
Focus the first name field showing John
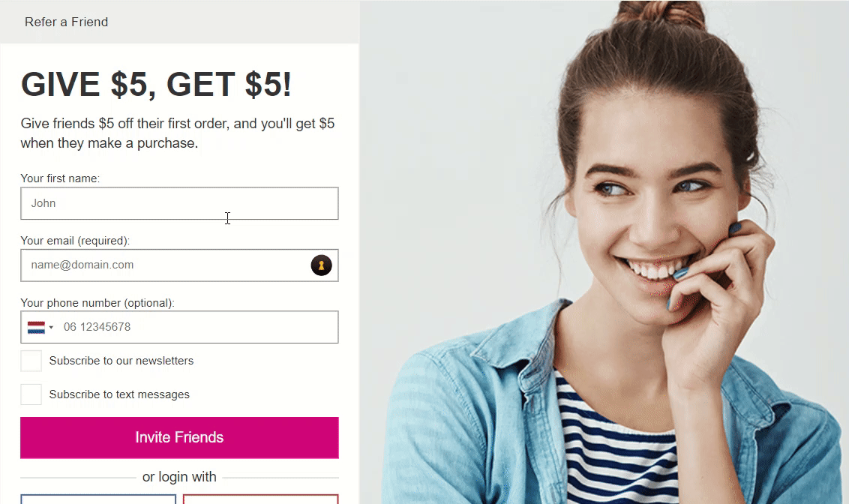[179, 203]
